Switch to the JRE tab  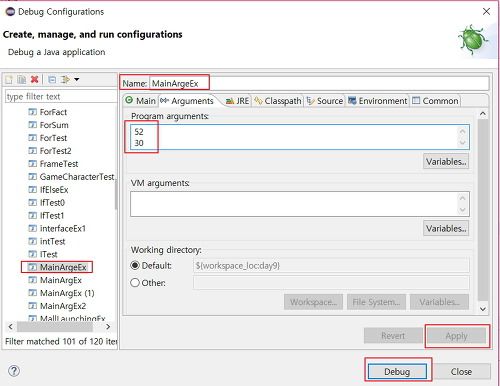click(x=237, y=101)
